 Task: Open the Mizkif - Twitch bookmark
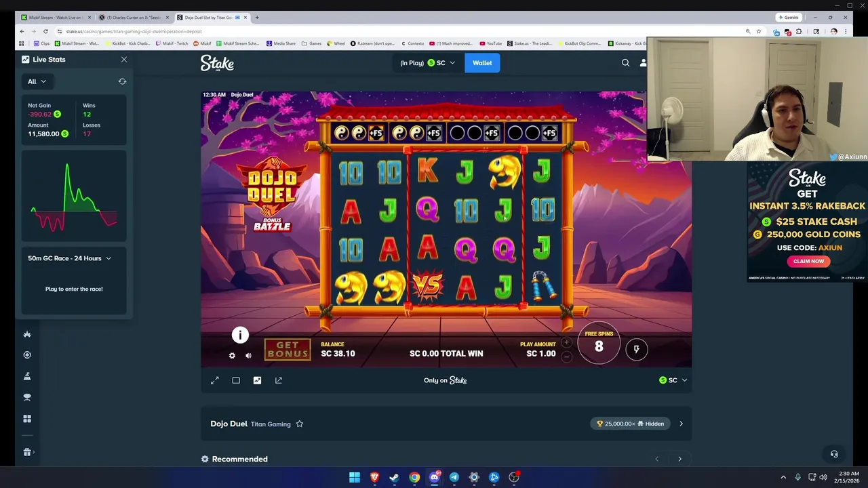172,43
